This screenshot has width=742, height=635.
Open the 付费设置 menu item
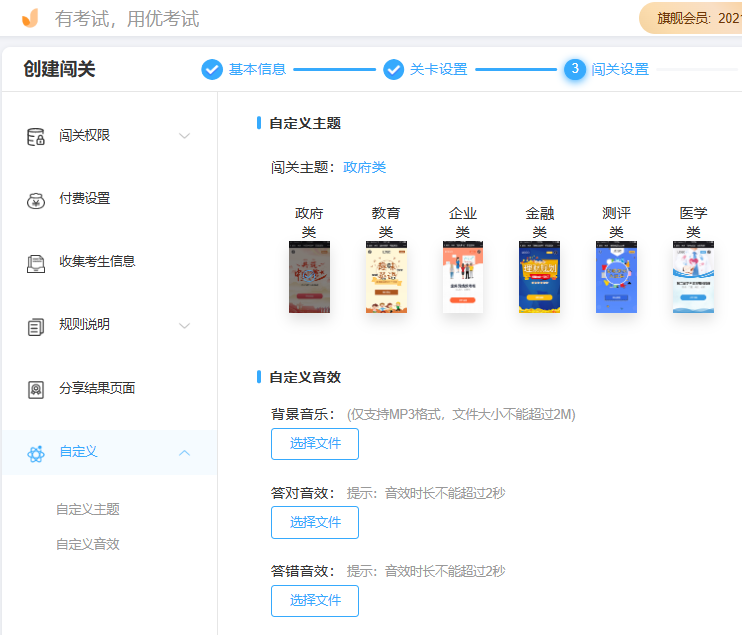click(109, 199)
